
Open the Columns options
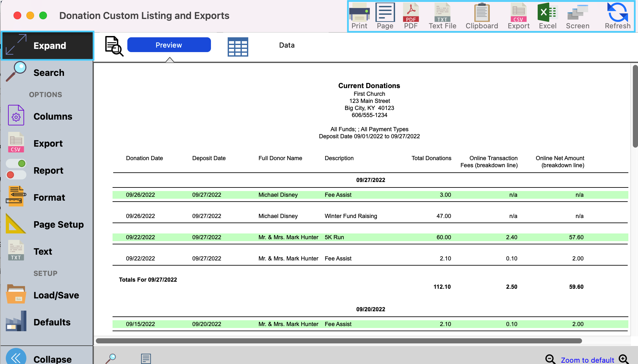tap(52, 116)
